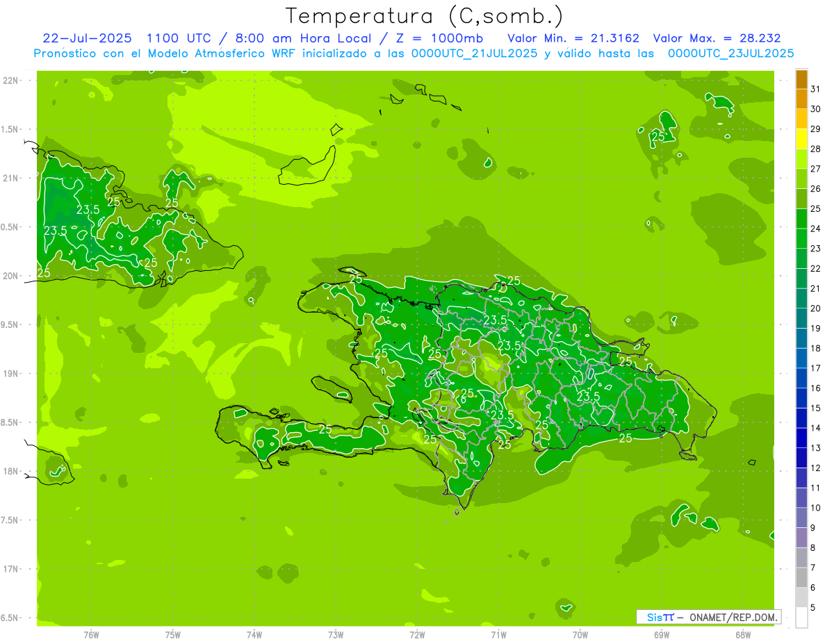This screenshot has height=644, width=834.
Task: Click the "19N" latitude axis label
Action: coord(11,374)
